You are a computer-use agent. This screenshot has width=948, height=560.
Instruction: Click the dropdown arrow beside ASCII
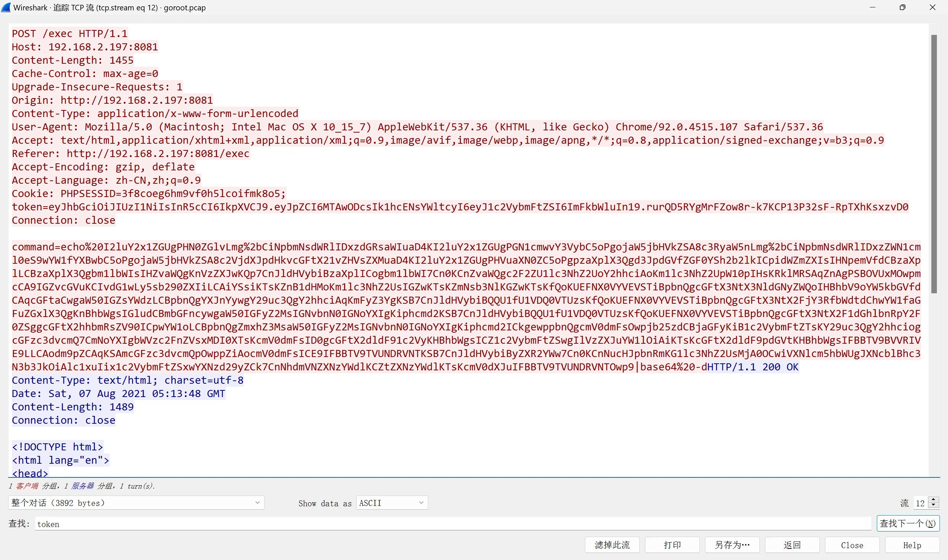(421, 503)
